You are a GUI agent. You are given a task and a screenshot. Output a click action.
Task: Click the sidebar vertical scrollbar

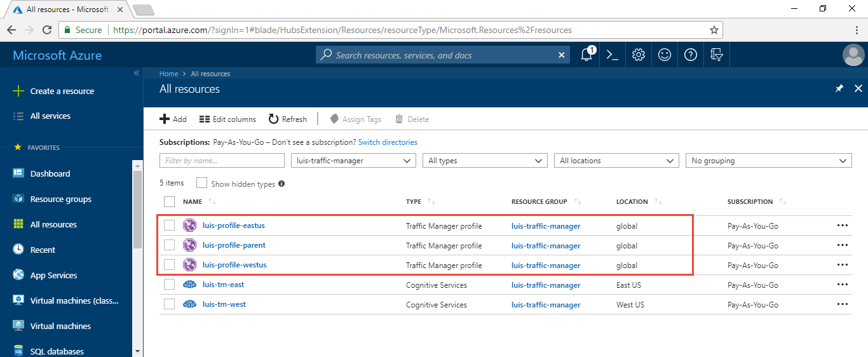[x=137, y=210]
